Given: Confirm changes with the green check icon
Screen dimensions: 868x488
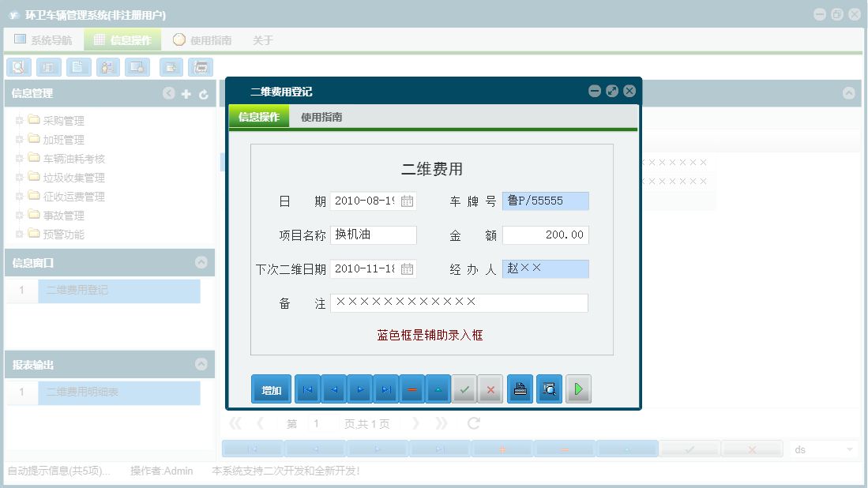Looking at the screenshot, I should pos(464,389).
